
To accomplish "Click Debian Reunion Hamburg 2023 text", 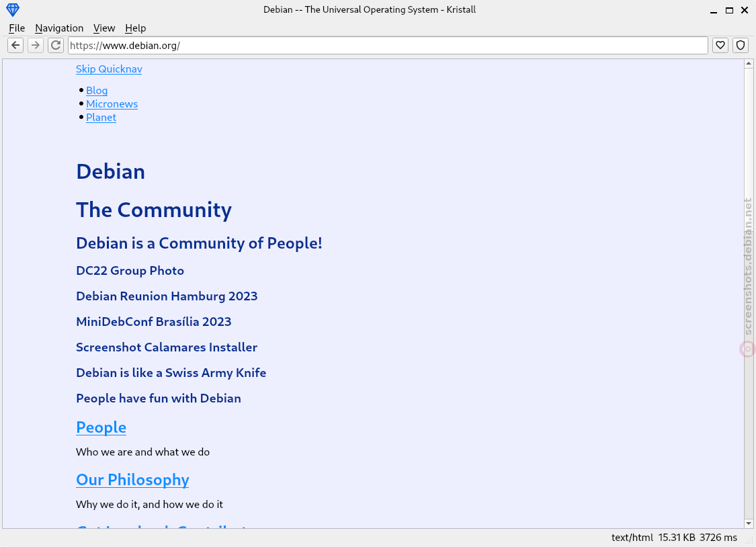I will pos(167,296).
